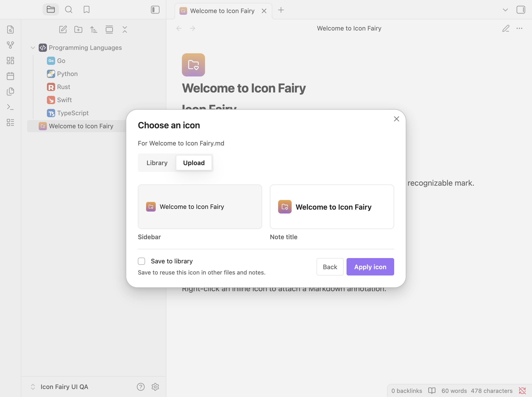Open the settings gear
This screenshot has height=397, width=532.
pyautogui.click(x=155, y=387)
